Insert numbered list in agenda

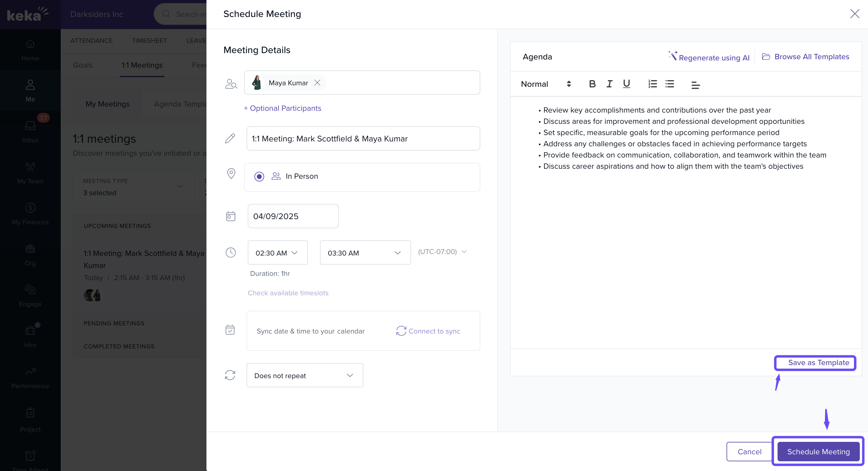[652, 84]
